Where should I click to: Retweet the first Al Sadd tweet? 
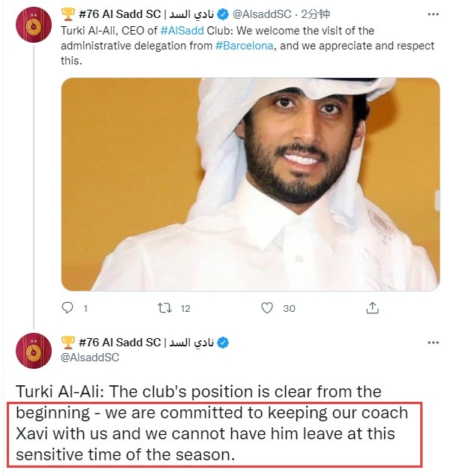tap(165, 308)
